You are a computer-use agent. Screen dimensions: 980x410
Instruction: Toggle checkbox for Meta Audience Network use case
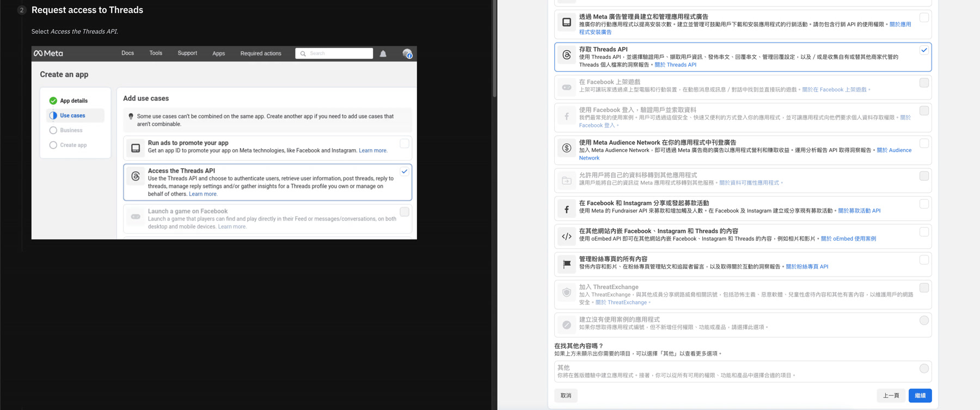(x=924, y=143)
